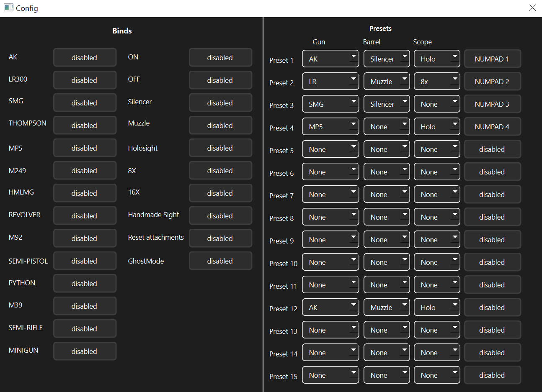This screenshot has width=542, height=392.
Task: Open Preset 2 Scope dropdown showing 8x
Action: point(437,81)
